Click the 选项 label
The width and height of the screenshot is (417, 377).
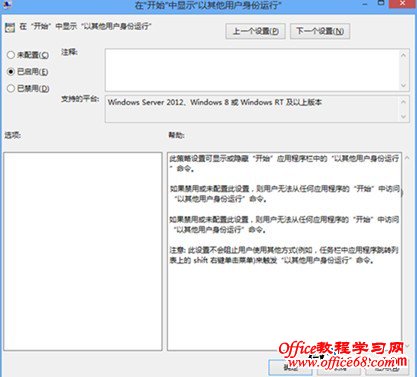click(13, 135)
